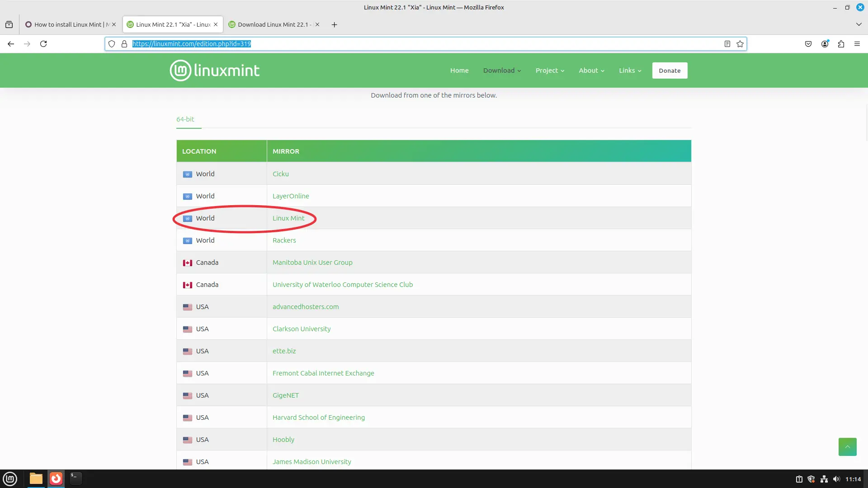Expand the Download dropdown menu
The width and height of the screenshot is (868, 488).
tap(502, 70)
